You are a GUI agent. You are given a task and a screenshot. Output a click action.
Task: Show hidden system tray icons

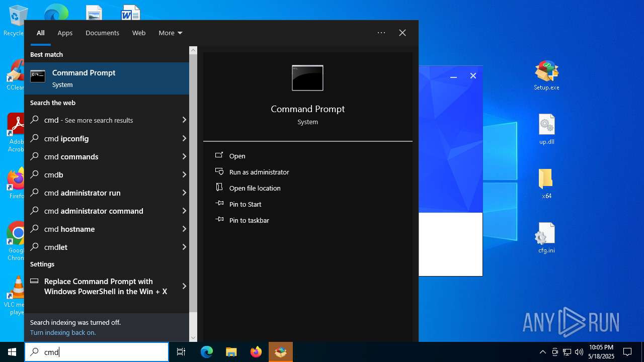click(542, 352)
